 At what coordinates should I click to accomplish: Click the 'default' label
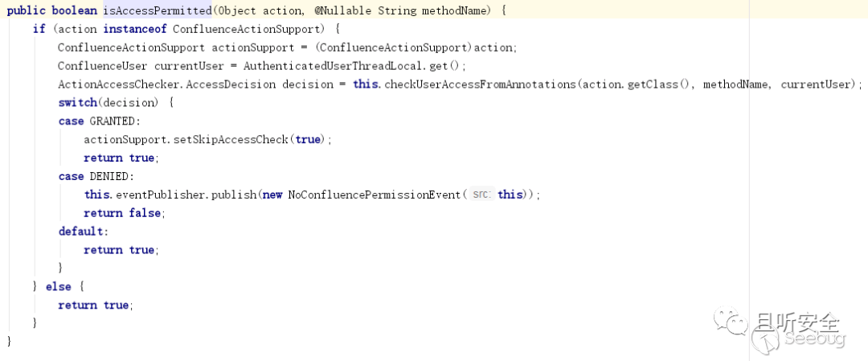[80, 232]
